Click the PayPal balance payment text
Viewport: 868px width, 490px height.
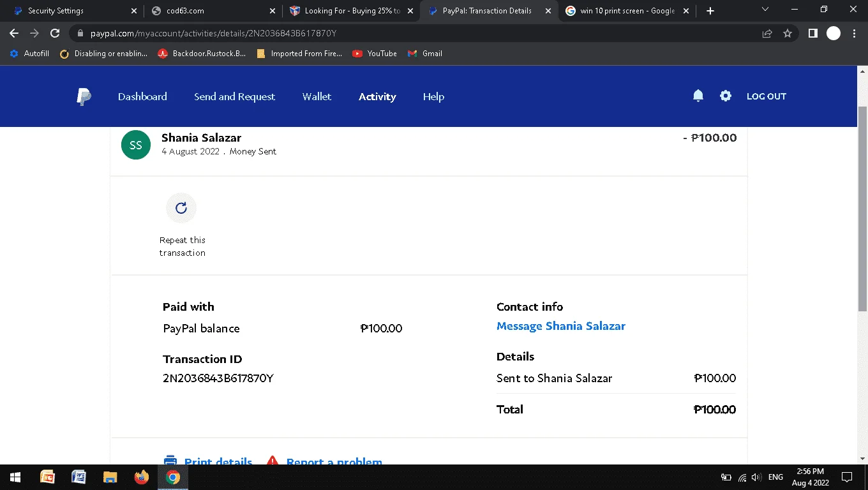tap(201, 329)
